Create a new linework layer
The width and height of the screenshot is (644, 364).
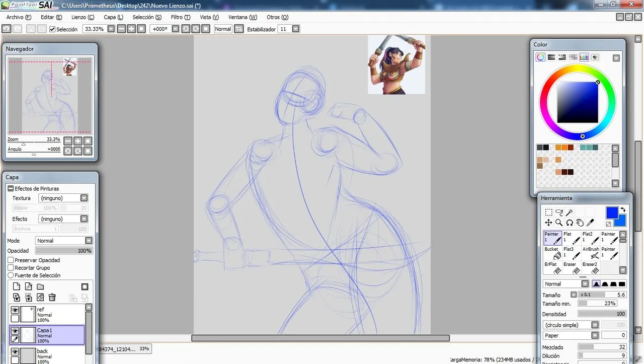[x=28, y=286]
